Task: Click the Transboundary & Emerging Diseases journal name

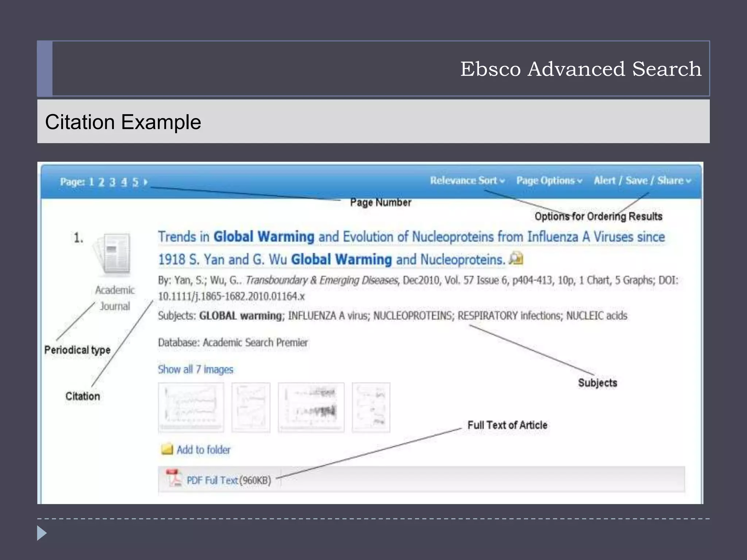Action: [x=322, y=280]
